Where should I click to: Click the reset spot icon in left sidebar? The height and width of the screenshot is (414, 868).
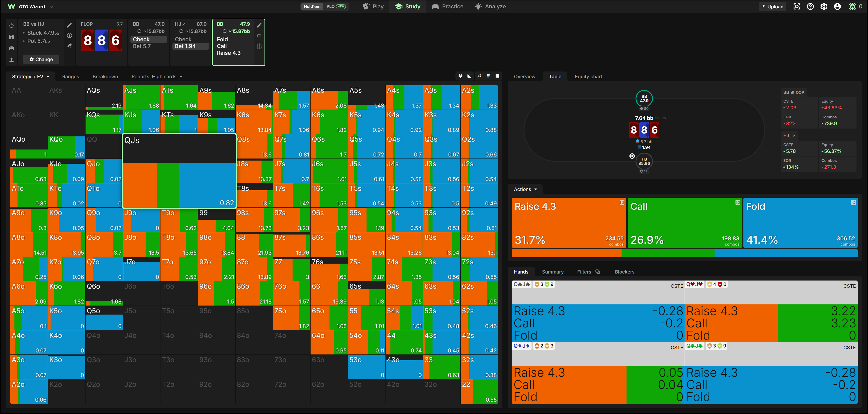[x=12, y=25]
